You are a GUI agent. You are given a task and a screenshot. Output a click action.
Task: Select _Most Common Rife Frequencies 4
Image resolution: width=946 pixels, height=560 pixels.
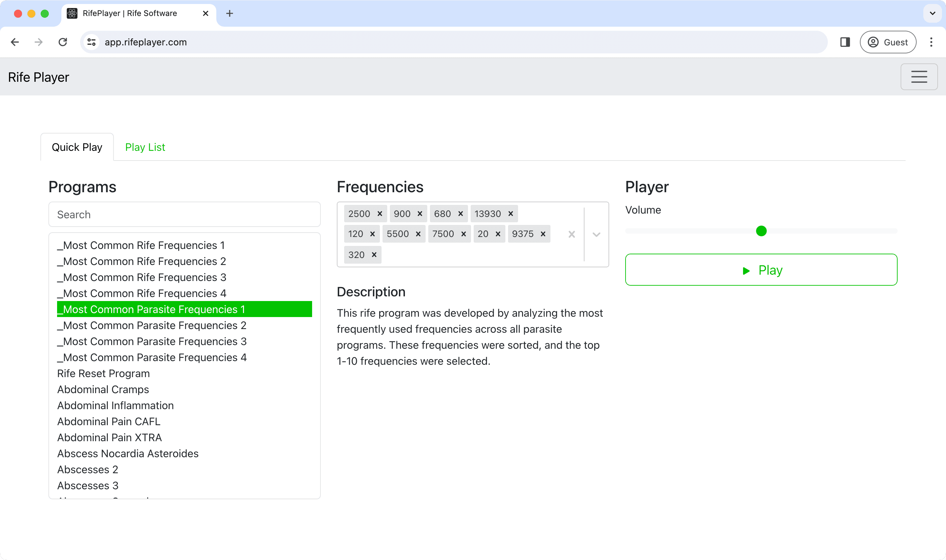[x=185, y=293]
